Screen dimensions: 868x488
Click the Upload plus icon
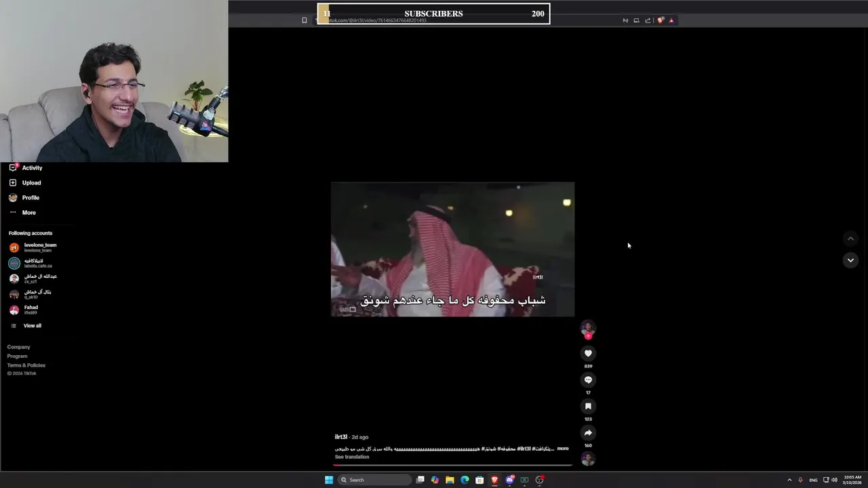[13, 182]
